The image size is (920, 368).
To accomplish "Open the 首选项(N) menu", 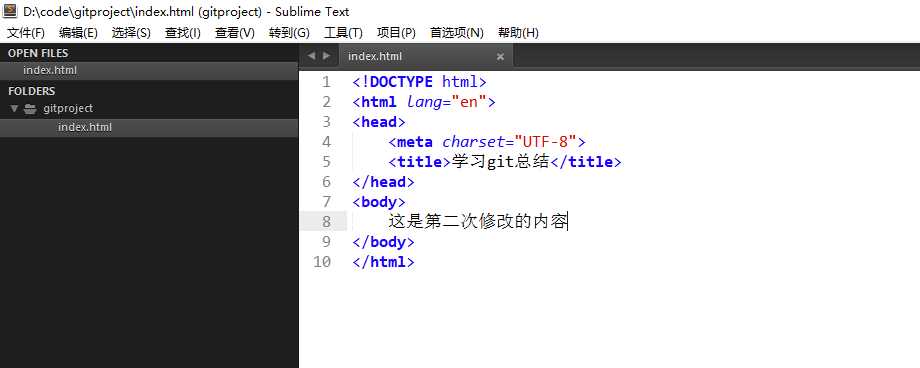I will click(456, 33).
